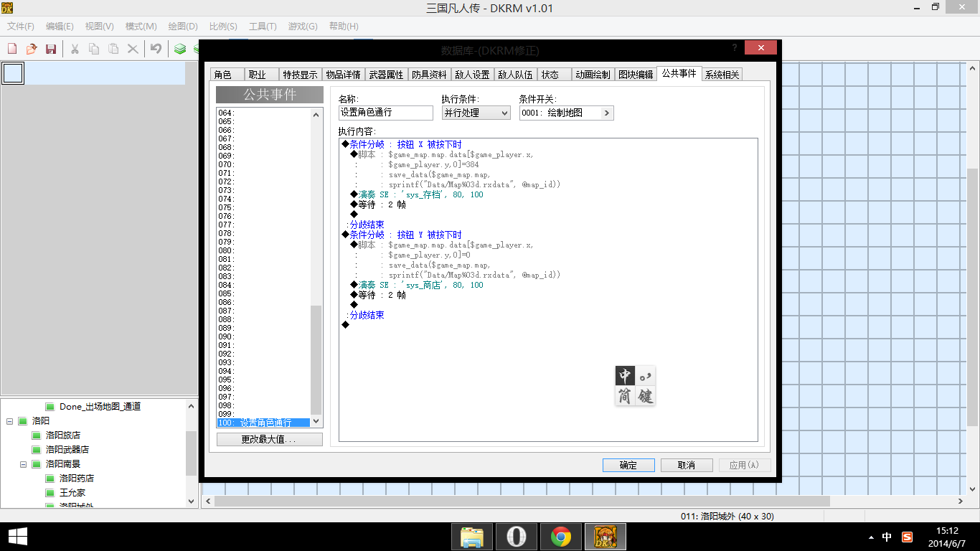Click the 更改最大值 button

270,439
